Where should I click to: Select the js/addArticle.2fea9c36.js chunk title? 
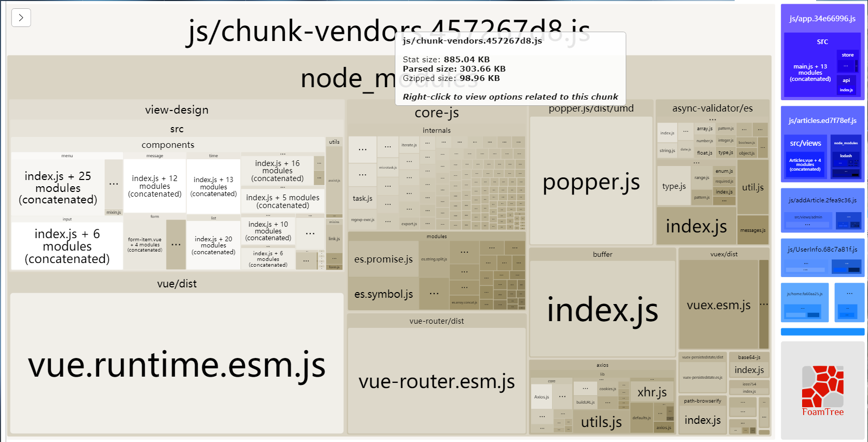coord(822,200)
